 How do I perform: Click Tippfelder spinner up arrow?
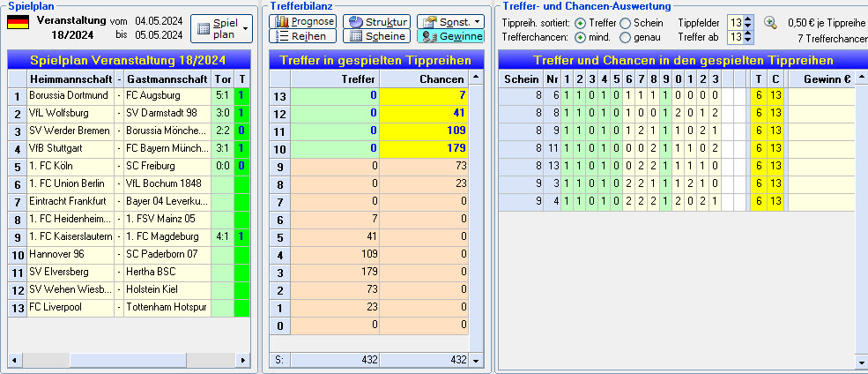[x=748, y=19]
